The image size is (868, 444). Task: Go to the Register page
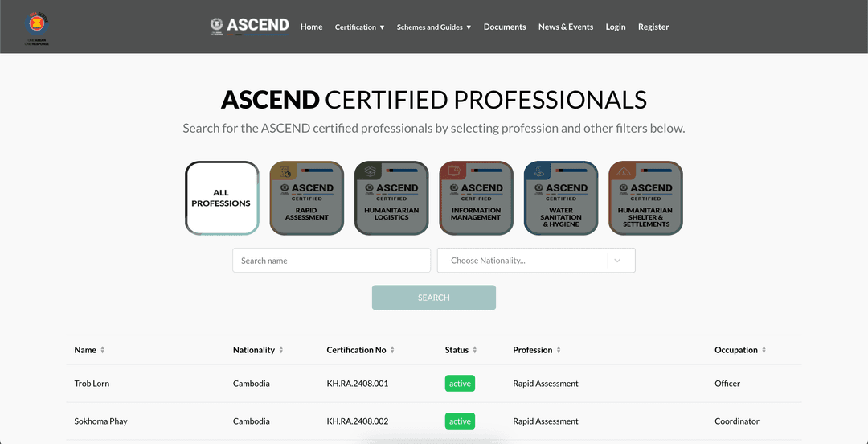point(653,27)
